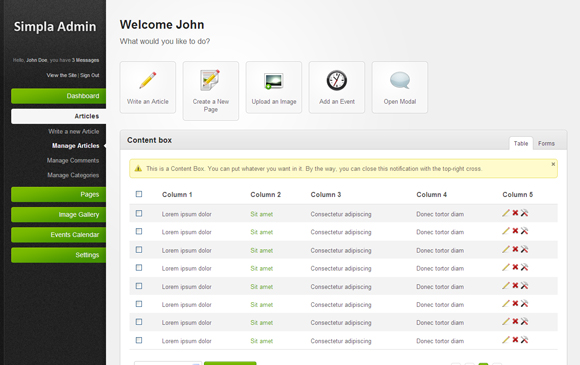580x365 pixels.
Task: Follow the View the Site link
Action: [61, 75]
